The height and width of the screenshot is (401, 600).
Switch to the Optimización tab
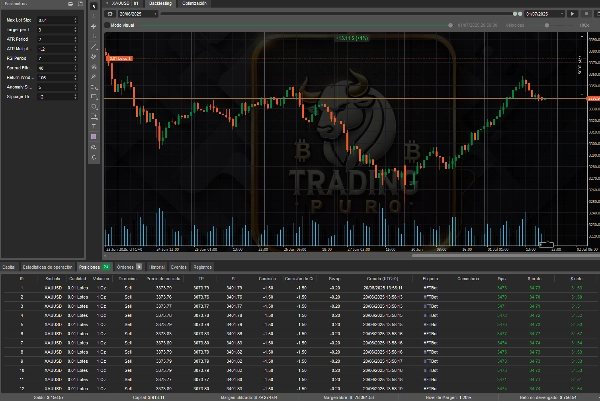[x=194, y=4]
